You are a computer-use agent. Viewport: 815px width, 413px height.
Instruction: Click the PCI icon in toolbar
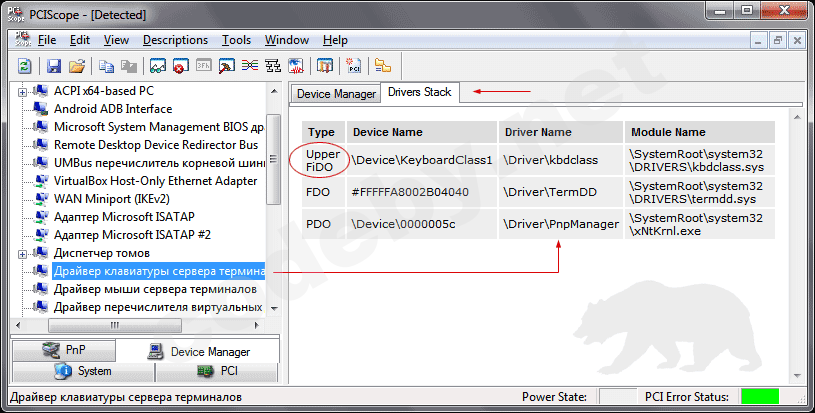point(354,66)
